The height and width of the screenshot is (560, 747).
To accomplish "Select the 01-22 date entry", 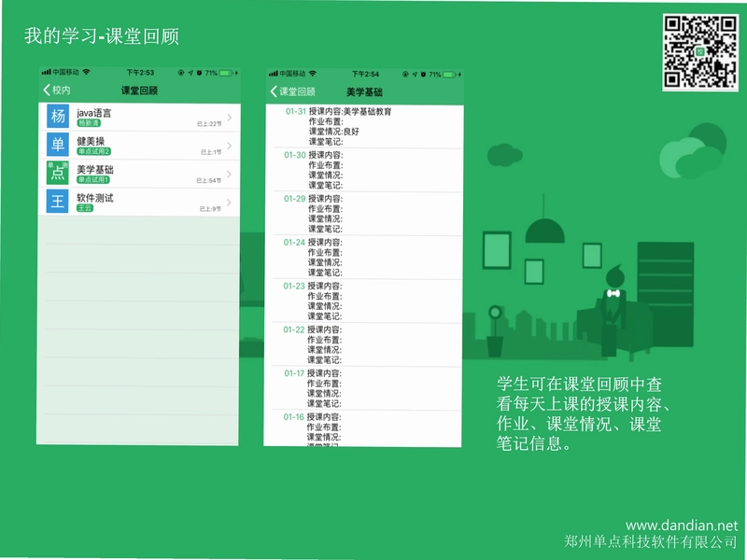I will (293, 329).
